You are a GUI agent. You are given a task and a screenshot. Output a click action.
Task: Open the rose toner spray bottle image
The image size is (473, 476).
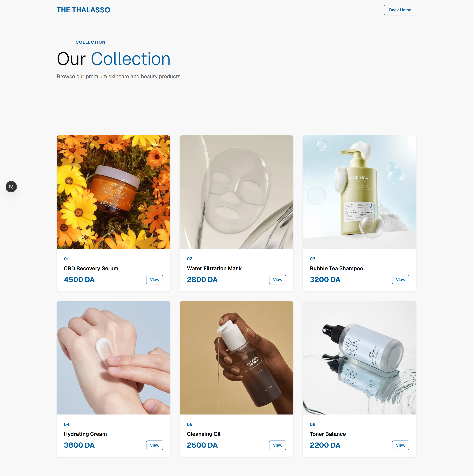click(359, 358)
